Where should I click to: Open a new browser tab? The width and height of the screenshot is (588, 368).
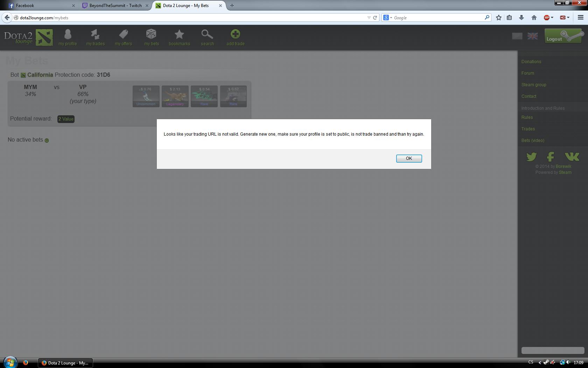tap(232, 6)
